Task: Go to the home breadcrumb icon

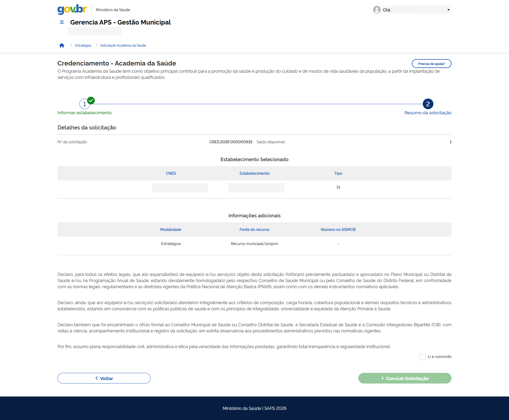Action: tap(62, 46)
